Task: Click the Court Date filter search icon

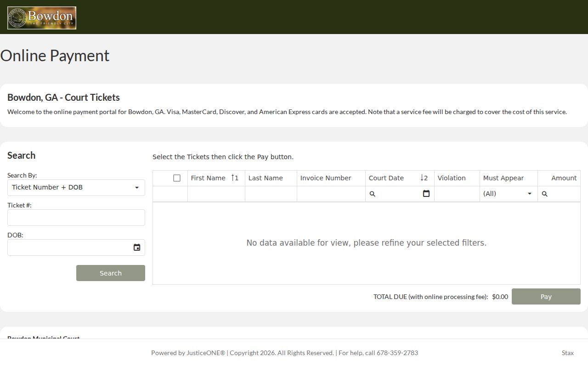Action: click(x=373, y=194)
